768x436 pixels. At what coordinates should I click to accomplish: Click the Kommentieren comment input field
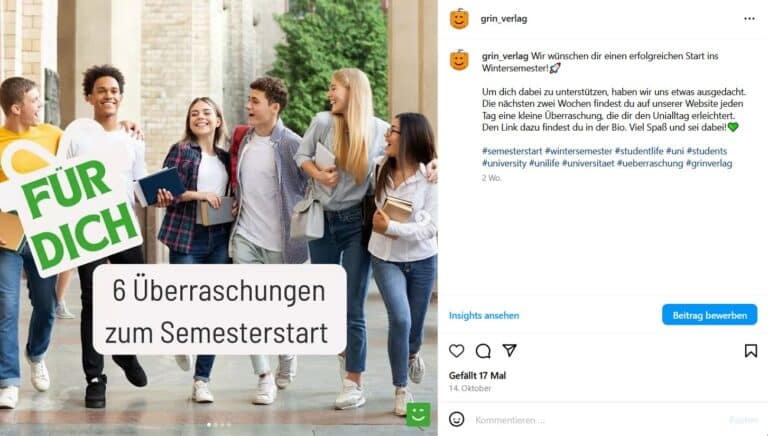pyautogui.click(x=598, y=420)
